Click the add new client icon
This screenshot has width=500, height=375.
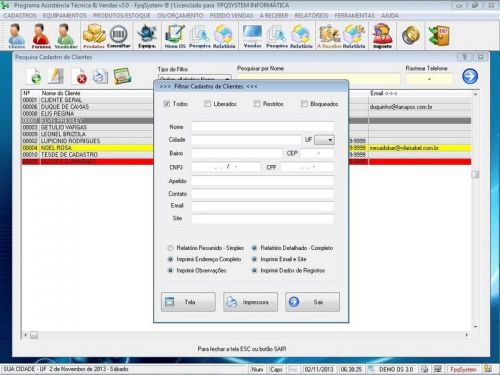(x=34, y=76)
